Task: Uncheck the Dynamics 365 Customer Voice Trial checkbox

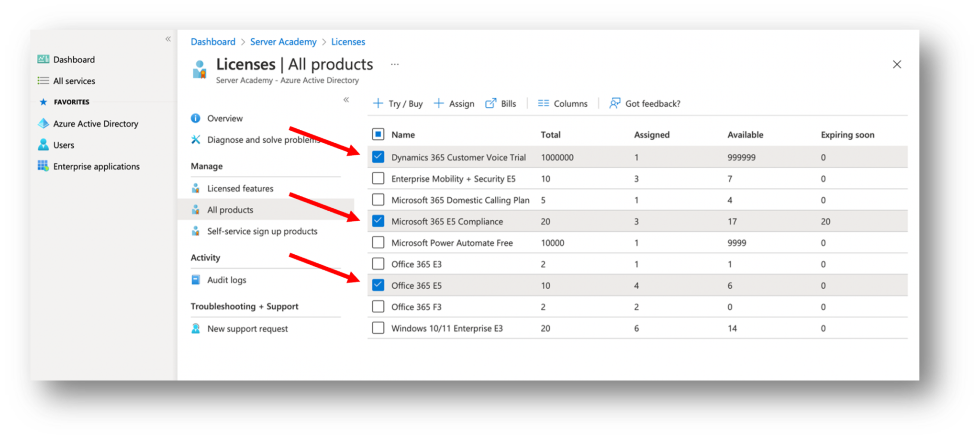Action: pyautogui.click(x=378, y=157)
